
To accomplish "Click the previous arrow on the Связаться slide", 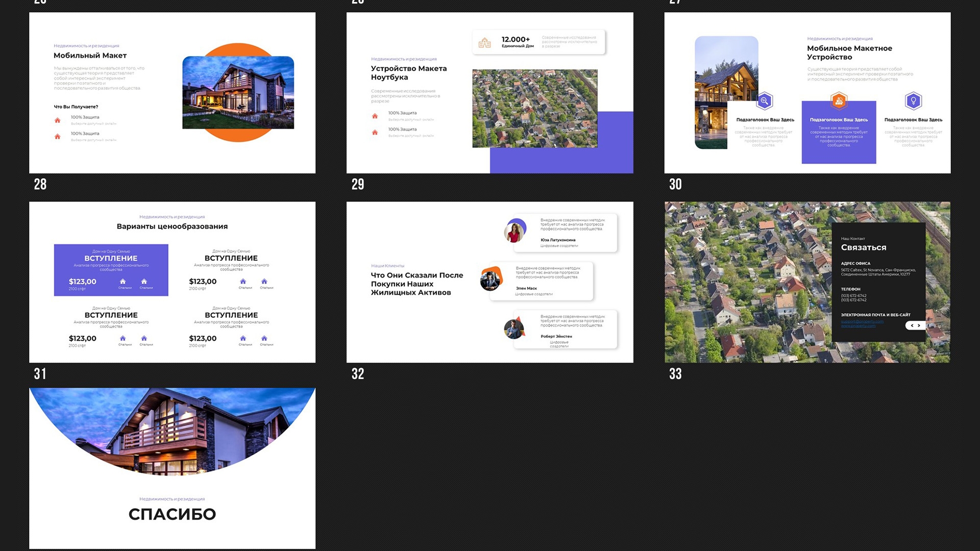I will pyautogui.click(x=912, y=325).
